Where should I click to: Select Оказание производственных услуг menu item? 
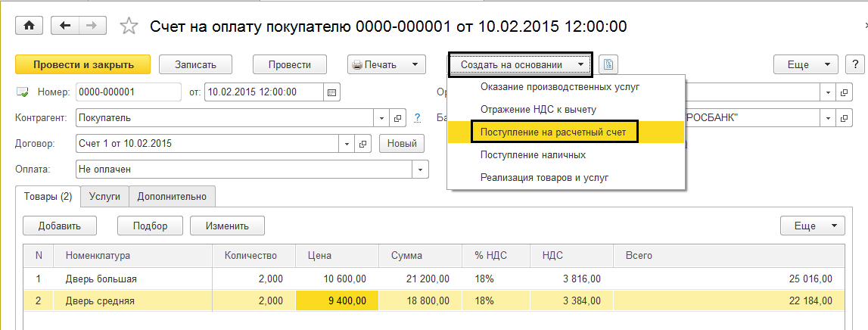coord(566,87)
